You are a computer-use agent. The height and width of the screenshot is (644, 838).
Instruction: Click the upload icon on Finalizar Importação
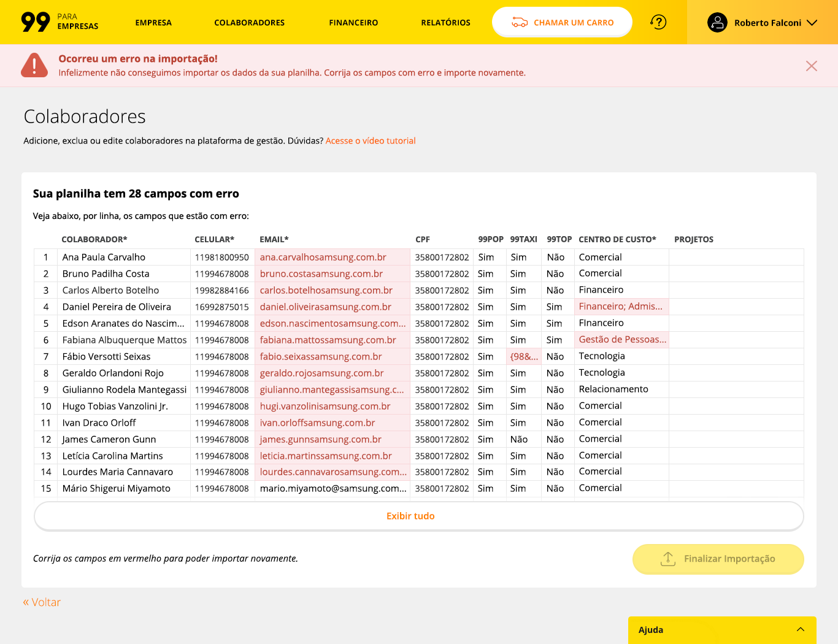[x=668, y=559]
